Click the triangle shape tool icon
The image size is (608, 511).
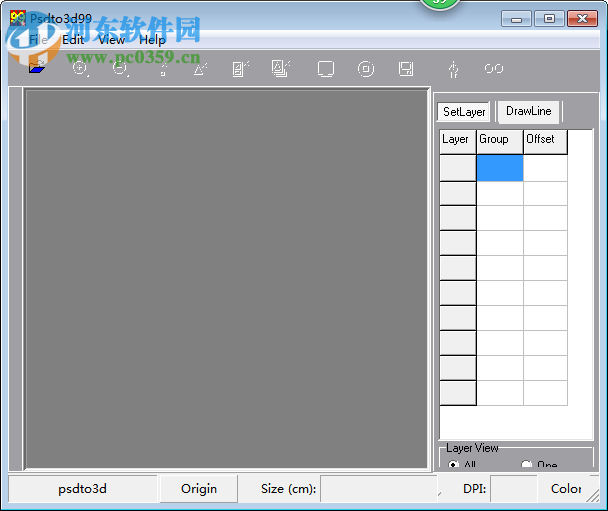200,69
